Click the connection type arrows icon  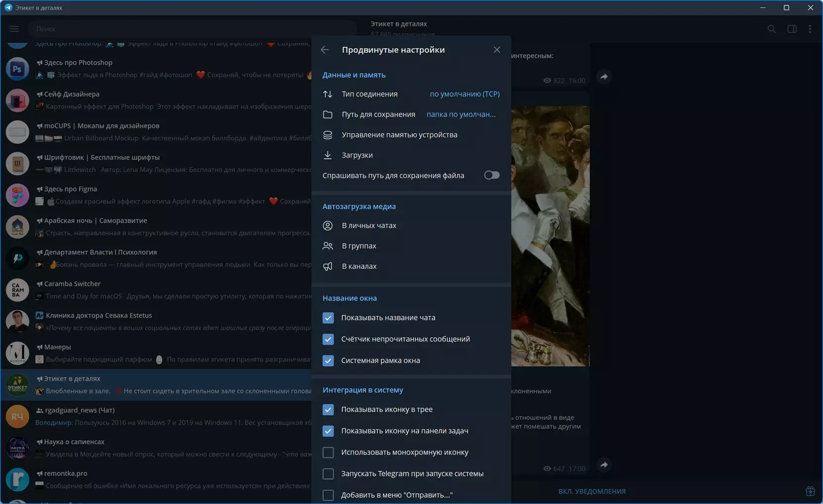tap(328, 94)
